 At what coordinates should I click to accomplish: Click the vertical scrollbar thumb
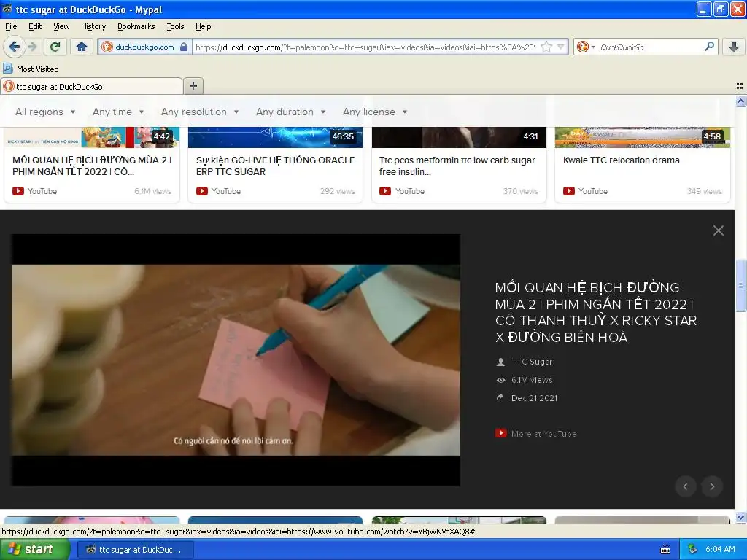(740, 285)
